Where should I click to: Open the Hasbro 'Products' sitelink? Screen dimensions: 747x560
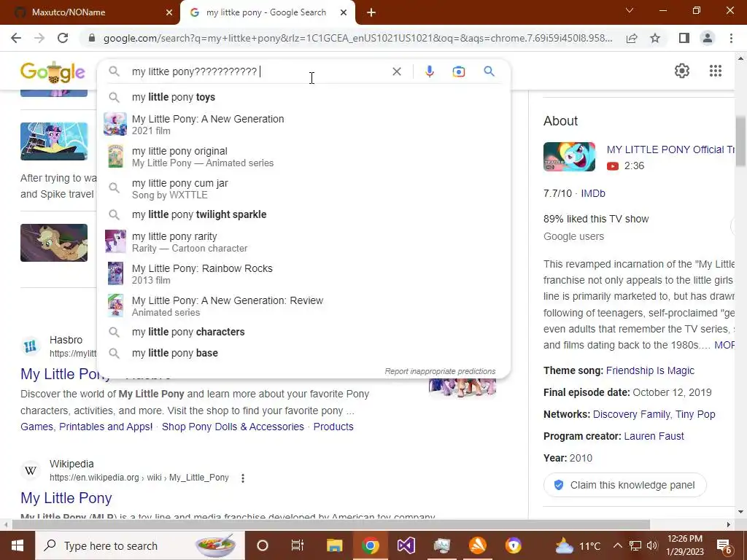(333, 427)
